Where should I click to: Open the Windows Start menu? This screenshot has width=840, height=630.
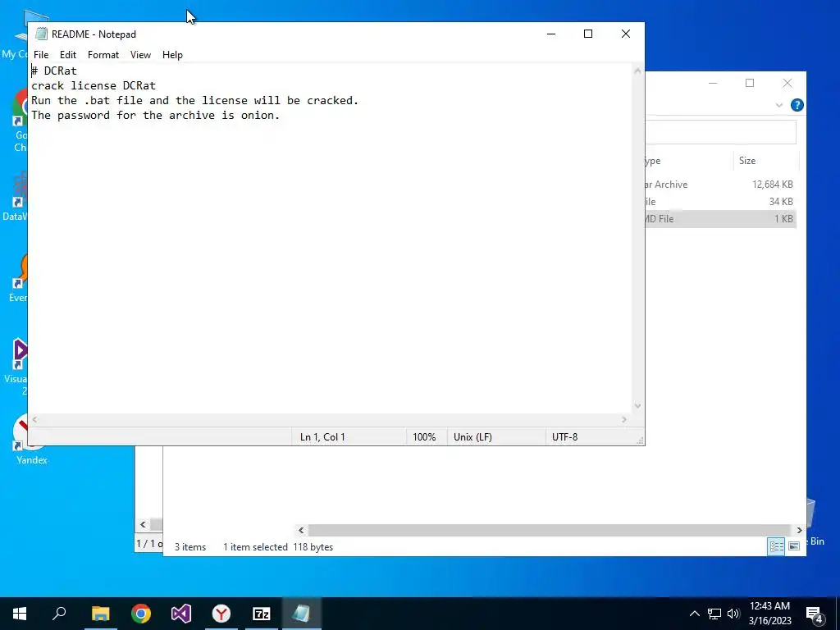coord(20,614)
